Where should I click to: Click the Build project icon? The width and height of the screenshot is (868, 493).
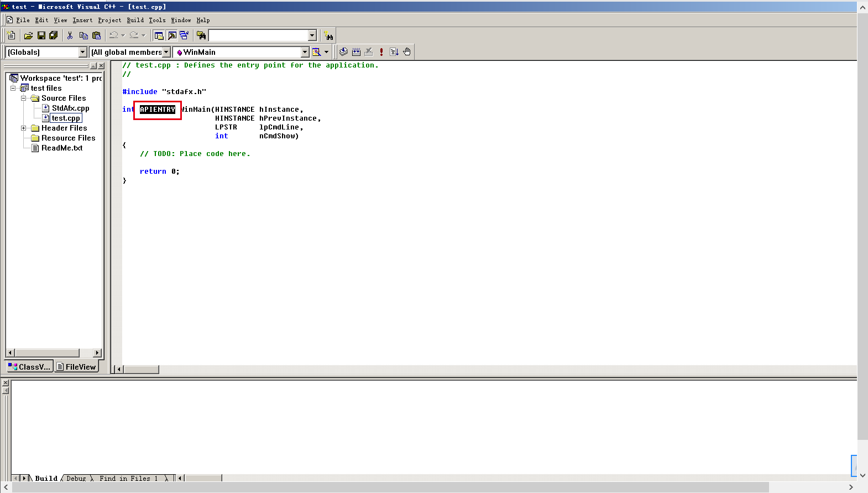356,52
